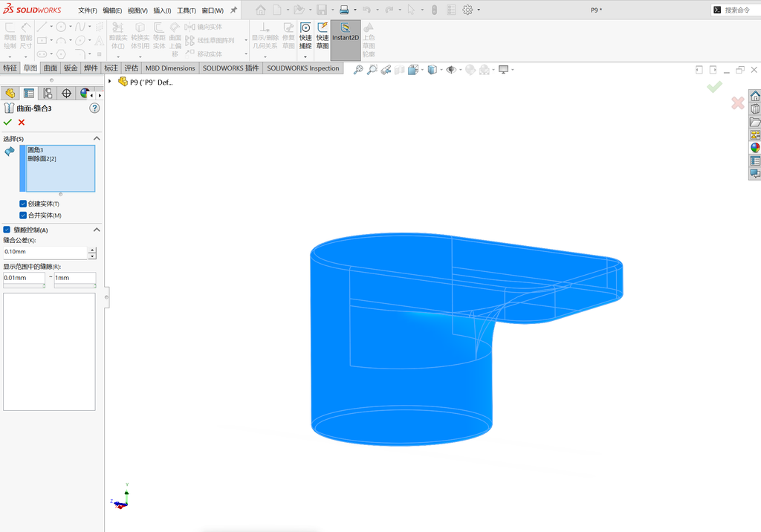761x532 pixels.
Task: Click the 快速捕捉 tool
Action: coord(305,36)
